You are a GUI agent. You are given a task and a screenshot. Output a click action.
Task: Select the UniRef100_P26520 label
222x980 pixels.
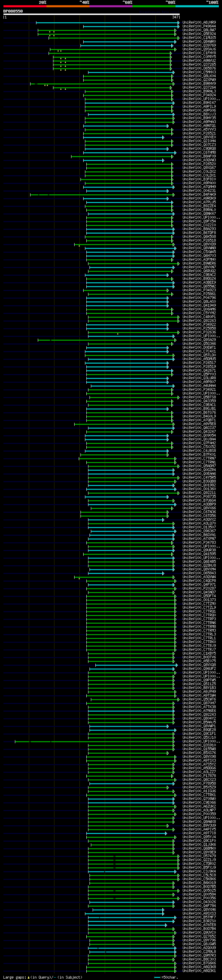199,164
